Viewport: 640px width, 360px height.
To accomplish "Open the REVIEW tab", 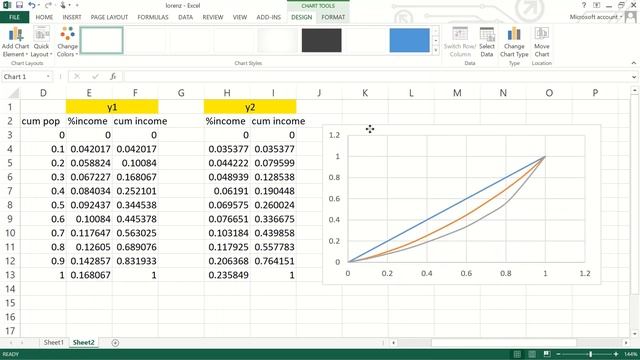I will pos(213,17).
